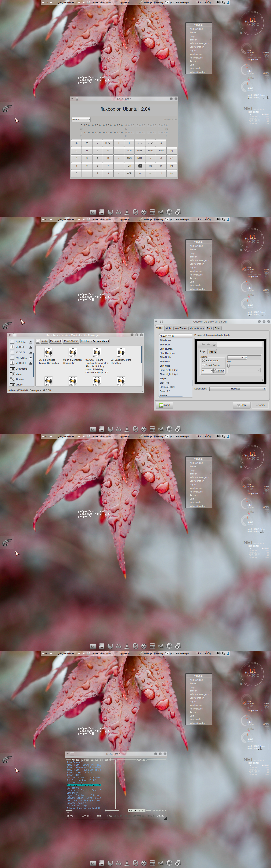Switch to the Mouse Cursor tab
The image size is (271, 868).
197,328
